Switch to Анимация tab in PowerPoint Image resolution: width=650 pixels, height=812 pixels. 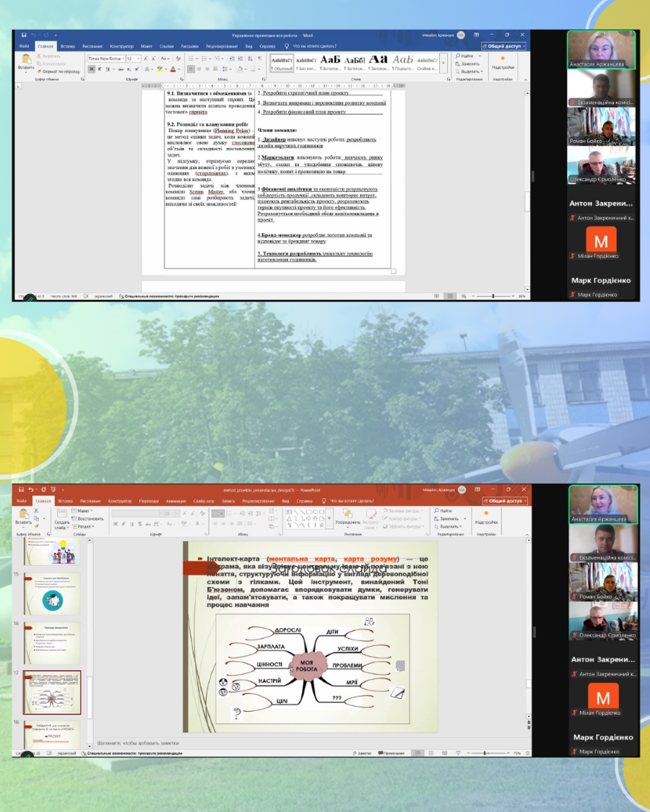coord(175,500)
